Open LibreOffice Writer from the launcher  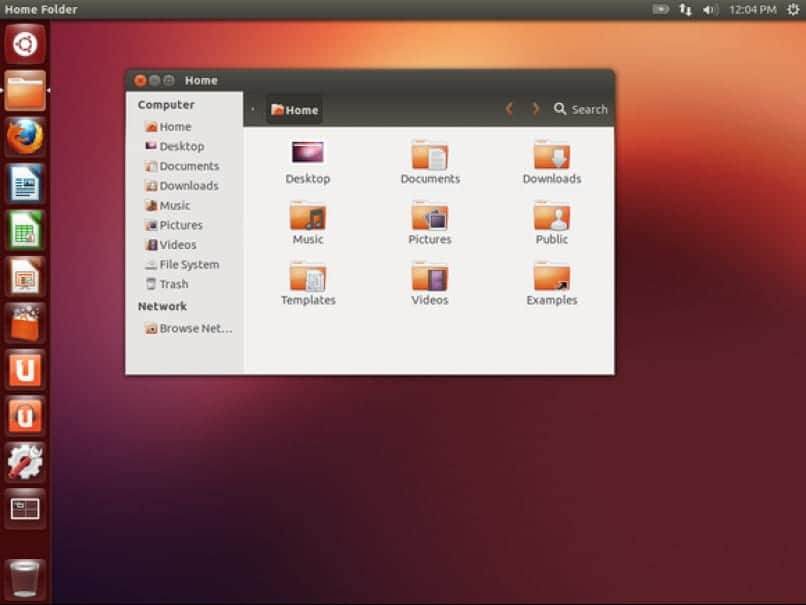click(25, 183)
